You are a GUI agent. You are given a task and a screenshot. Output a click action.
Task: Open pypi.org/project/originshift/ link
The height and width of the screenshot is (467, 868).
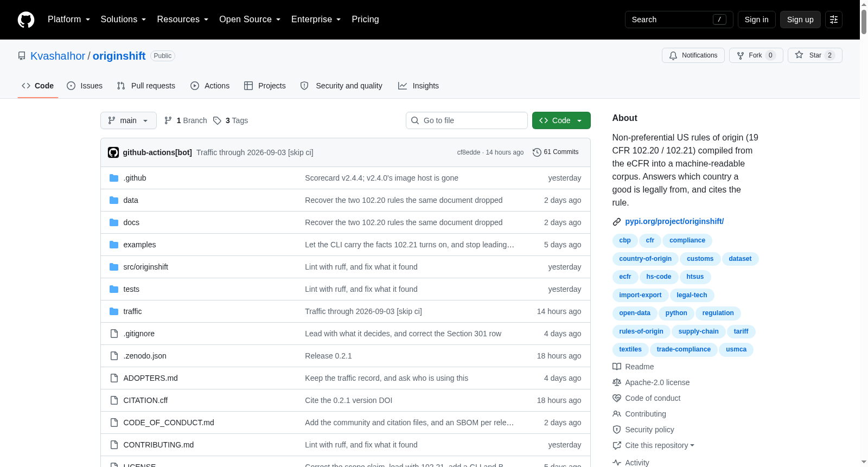click(x=674, y=221)
